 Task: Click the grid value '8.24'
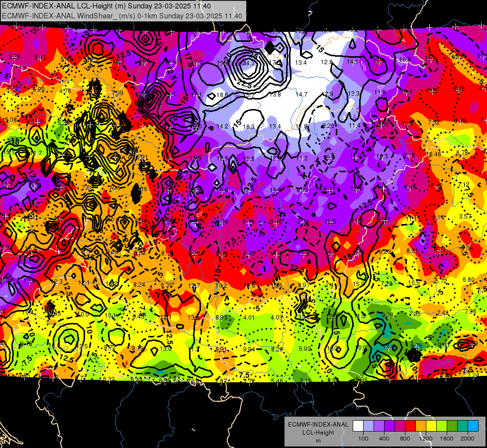coord(139,284)
